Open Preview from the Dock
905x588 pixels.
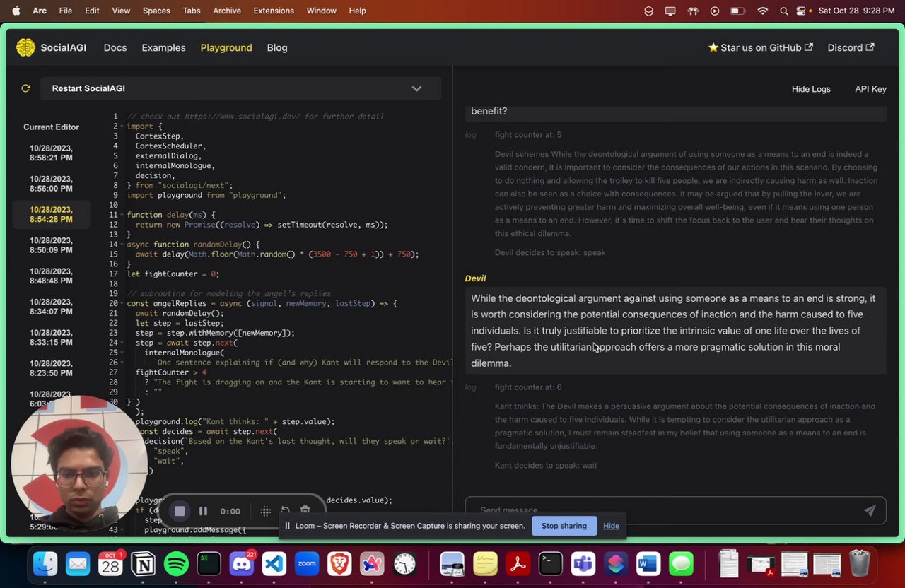[452, 564]
